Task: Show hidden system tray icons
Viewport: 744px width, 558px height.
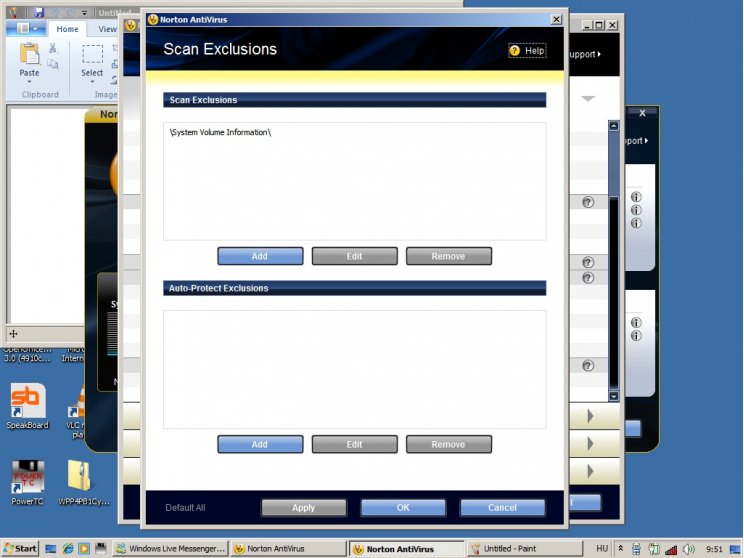Action: coord(620,549)
